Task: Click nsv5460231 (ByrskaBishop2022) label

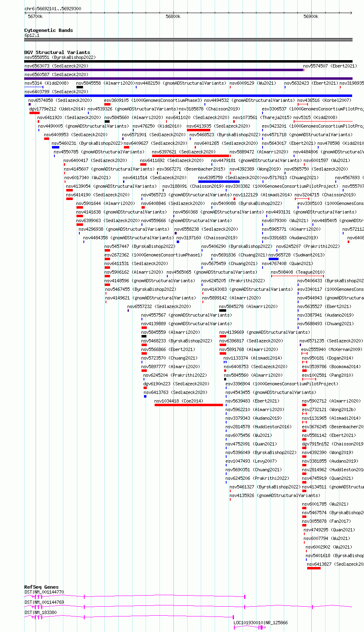Action: coord(87,143)
